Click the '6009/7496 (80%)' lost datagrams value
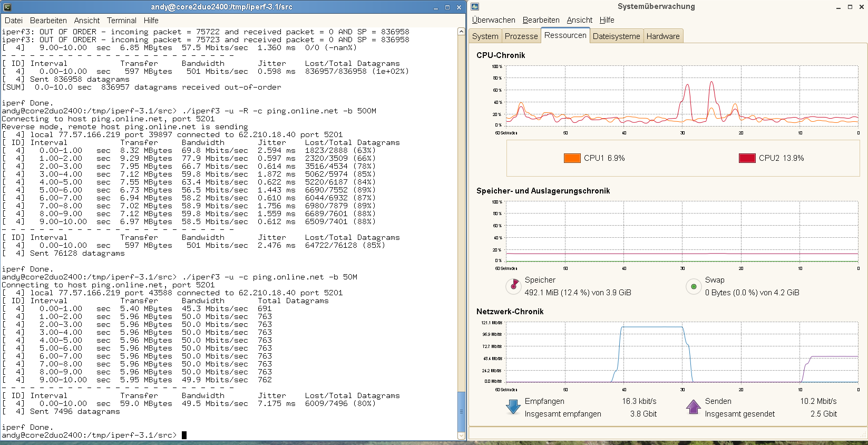The height and width of the screenshot is (445, 868). coord(340,403)
